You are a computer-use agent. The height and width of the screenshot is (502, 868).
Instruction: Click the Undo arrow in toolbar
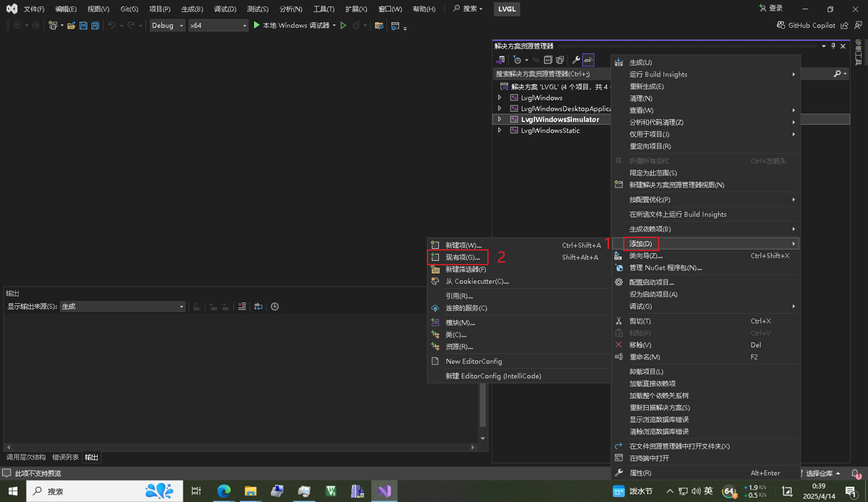click(111, 26)
